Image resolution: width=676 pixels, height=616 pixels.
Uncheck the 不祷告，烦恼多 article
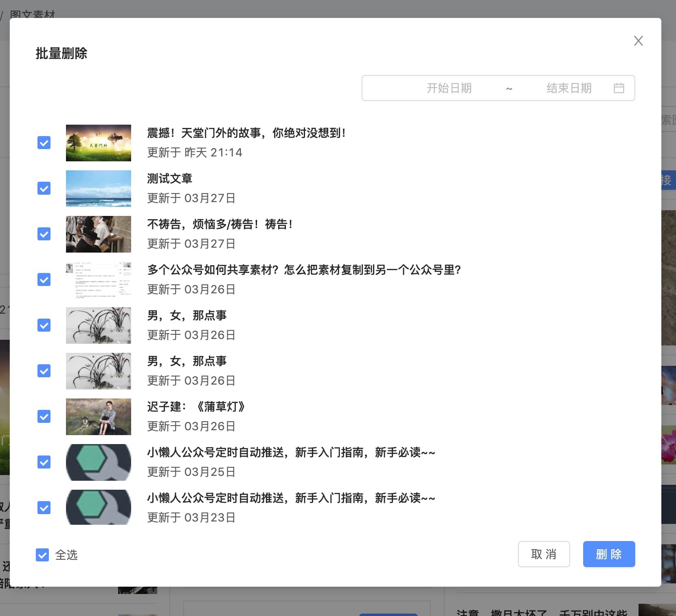44,234
